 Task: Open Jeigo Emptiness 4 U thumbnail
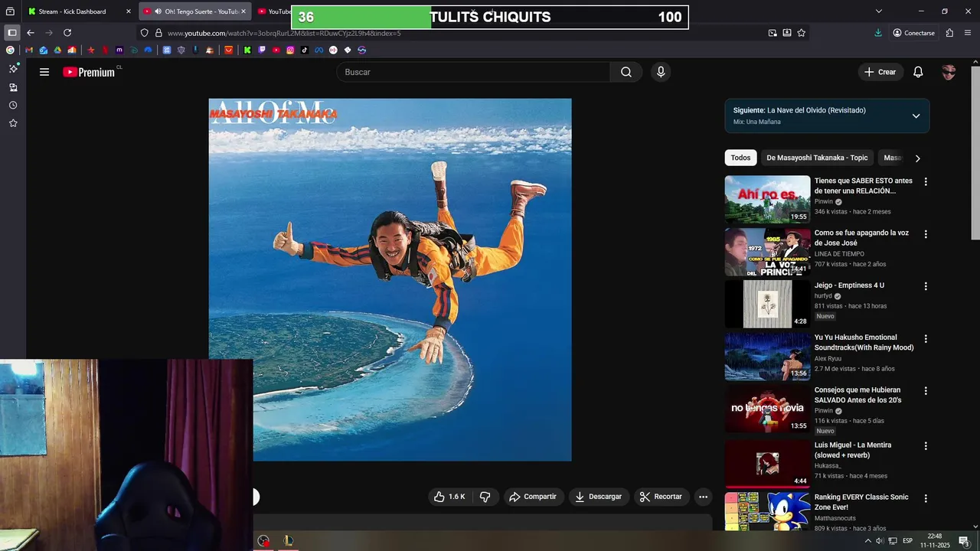coord(767,304)
